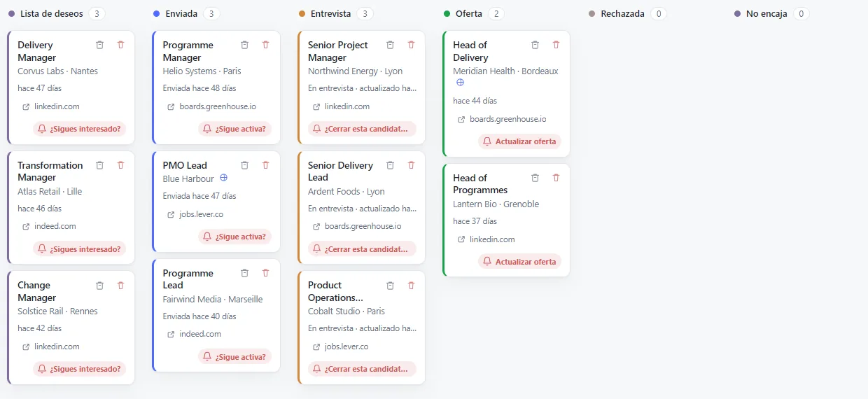
Task: Click the globe icon beside Blue Harbour
Action: [224, 178]
